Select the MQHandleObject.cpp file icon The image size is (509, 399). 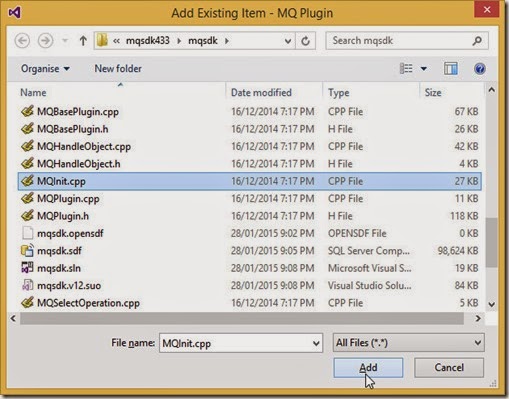(27, 146)
